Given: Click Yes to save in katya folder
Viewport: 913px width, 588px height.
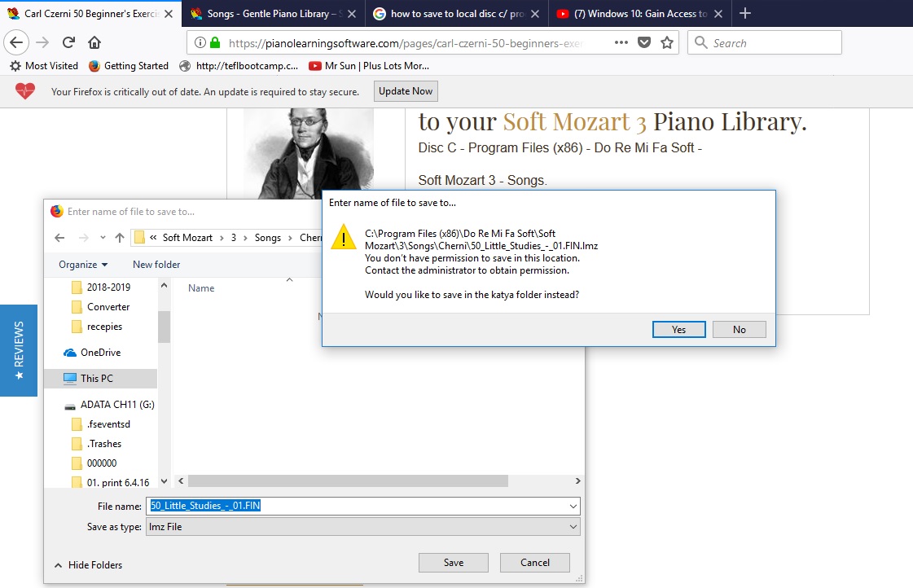Looking at the screenshot, I should pyautogui.click(x=679, y=330).
